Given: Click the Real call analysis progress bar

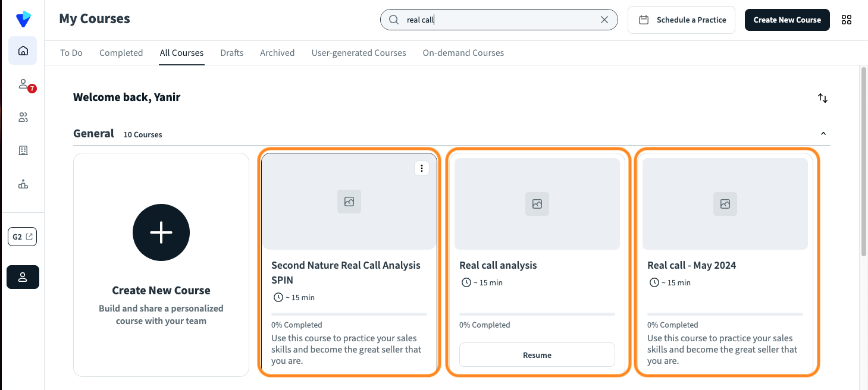Looking at the screenshot, I should tap(537, 314).
